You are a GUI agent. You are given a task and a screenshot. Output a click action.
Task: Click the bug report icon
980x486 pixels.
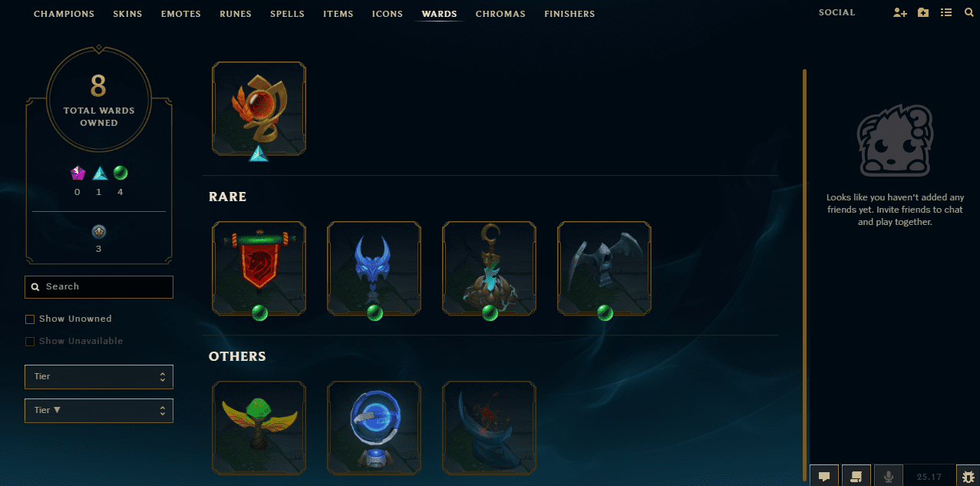pyautogui.click(x=967, y=476)
